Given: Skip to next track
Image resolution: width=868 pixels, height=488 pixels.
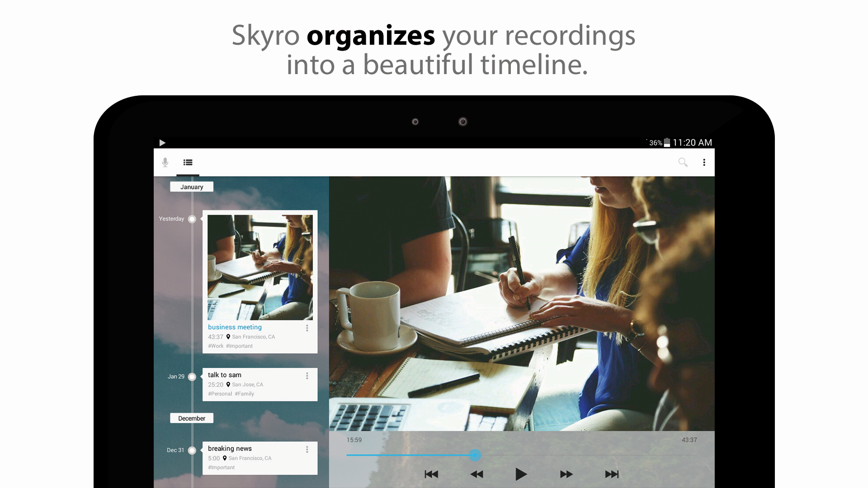Looking at the screenshot, I should (612, 474).
